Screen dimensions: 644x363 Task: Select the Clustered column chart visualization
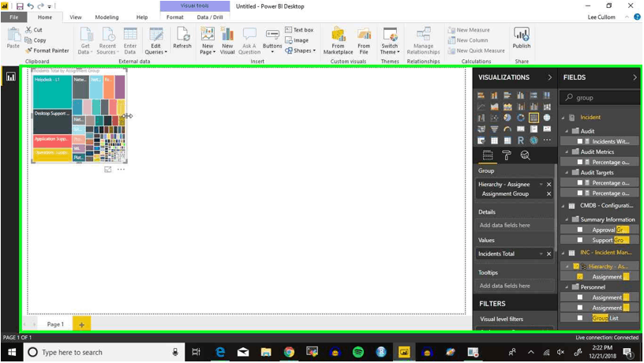click(520, 95)
